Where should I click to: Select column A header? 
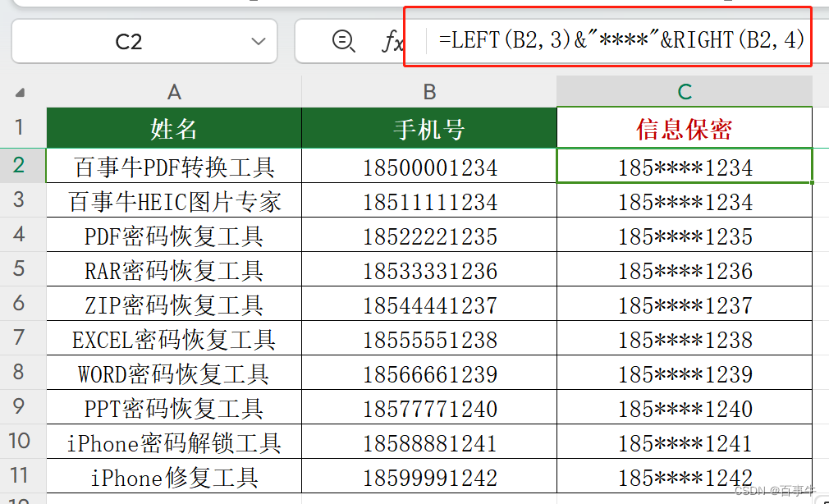tap(174, 92)
